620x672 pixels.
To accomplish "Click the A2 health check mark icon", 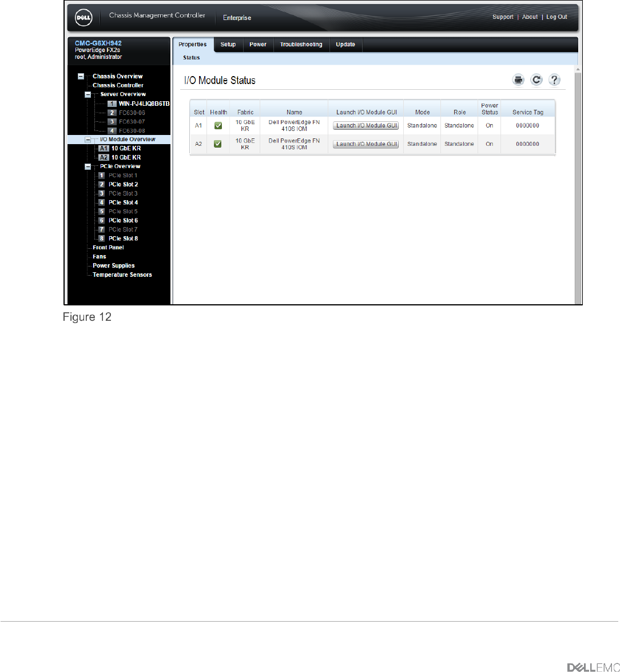I will click(x=218, y=144).
